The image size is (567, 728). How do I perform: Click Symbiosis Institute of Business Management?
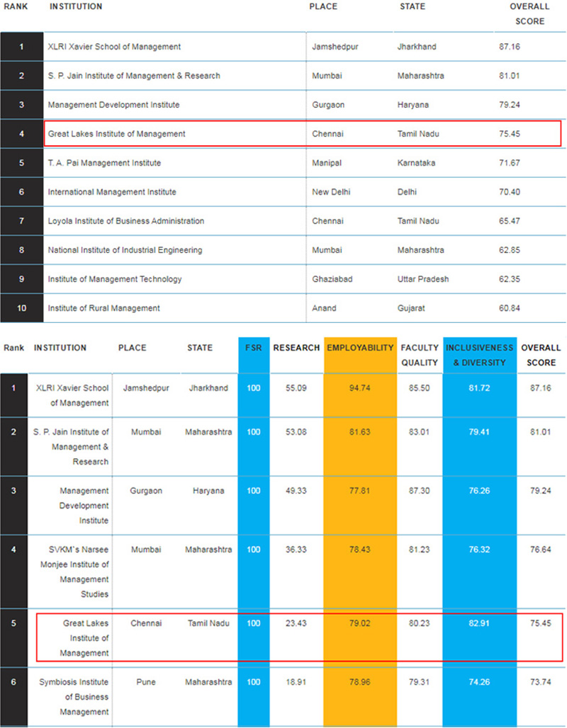[x=74, y=697]
